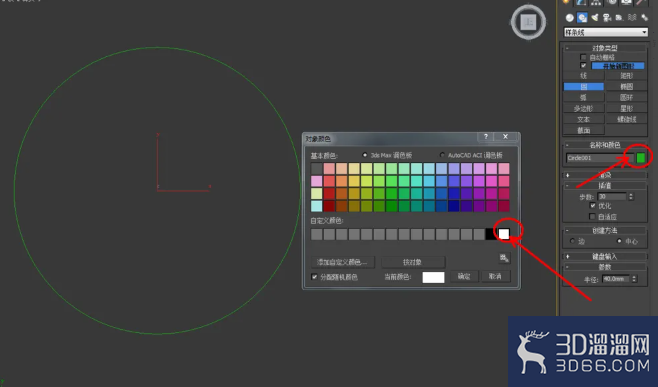Click the green circle outline in viewport
The height and width of the screenshot is (387, 658).
click(x=157, y=47)
